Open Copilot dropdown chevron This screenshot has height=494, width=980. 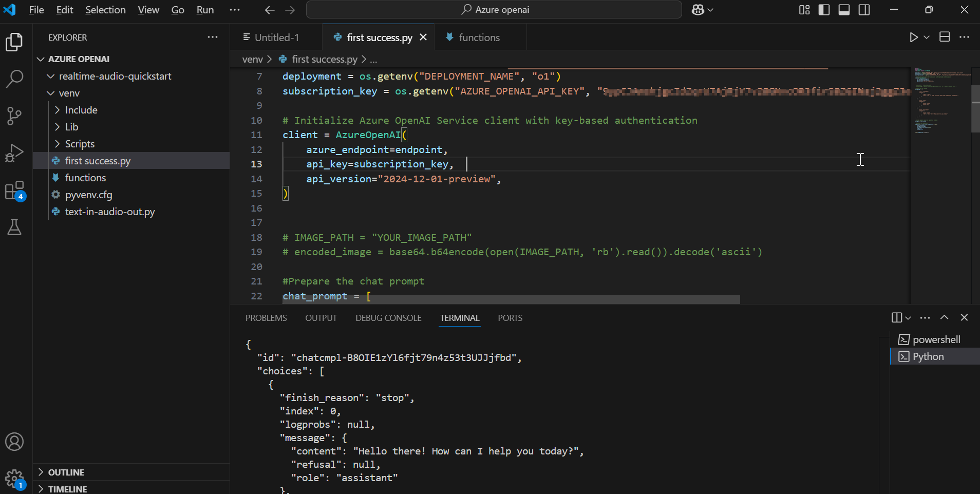click(x=710, y=10)
